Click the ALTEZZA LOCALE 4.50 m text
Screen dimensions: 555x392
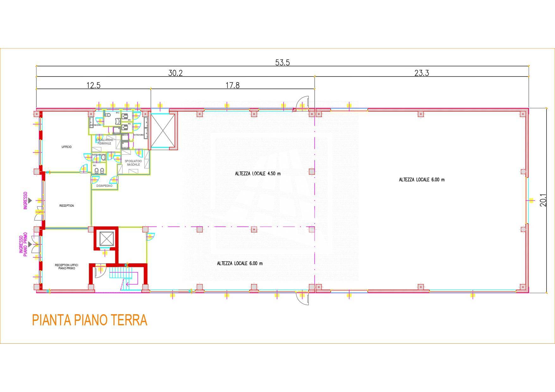[x=258, y=174]
